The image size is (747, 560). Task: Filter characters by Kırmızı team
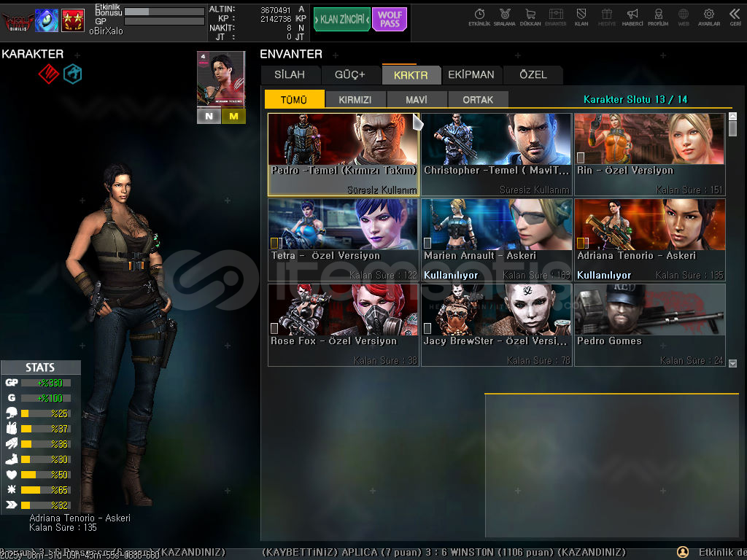[x=355, y=99]
